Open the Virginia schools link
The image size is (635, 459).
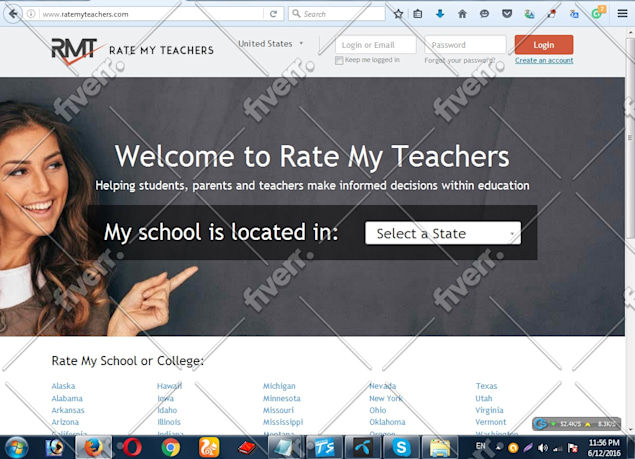[489, 410]
